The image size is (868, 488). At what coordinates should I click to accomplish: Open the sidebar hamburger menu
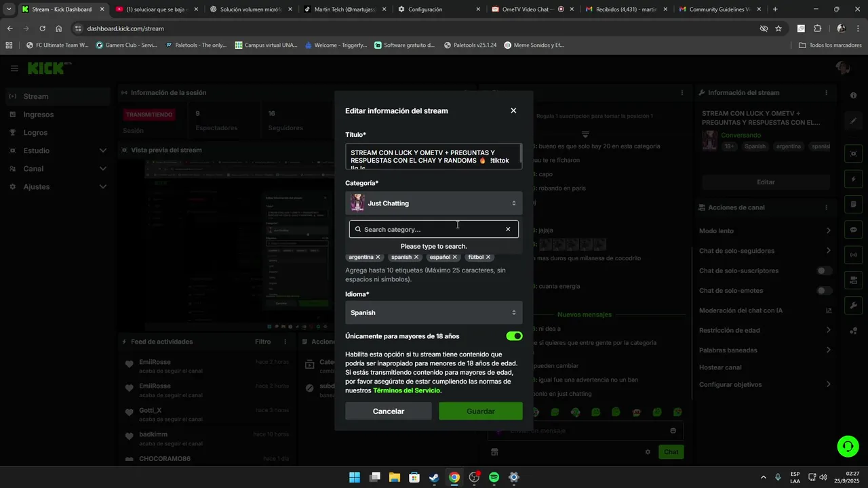[x=14, y=68]
